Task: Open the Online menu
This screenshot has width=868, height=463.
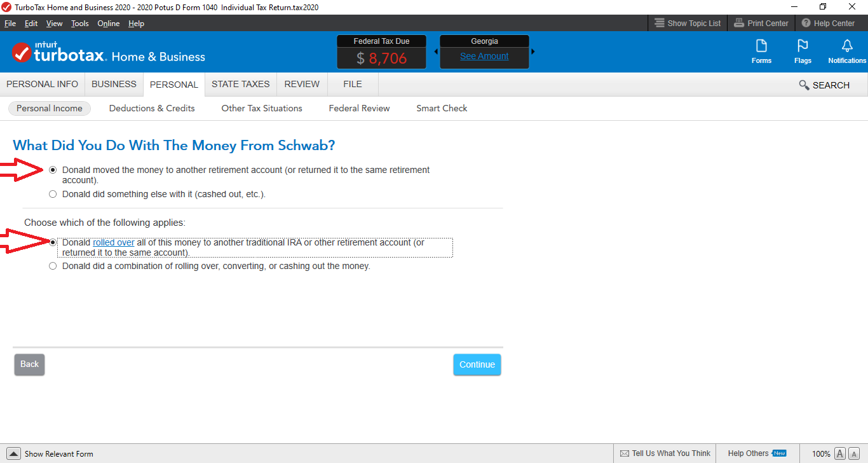Action: (x=109, y=24)
